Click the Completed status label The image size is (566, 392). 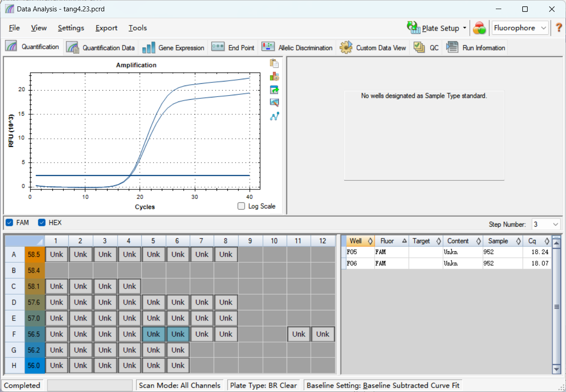pyautogui.click(x=22, y=385)
